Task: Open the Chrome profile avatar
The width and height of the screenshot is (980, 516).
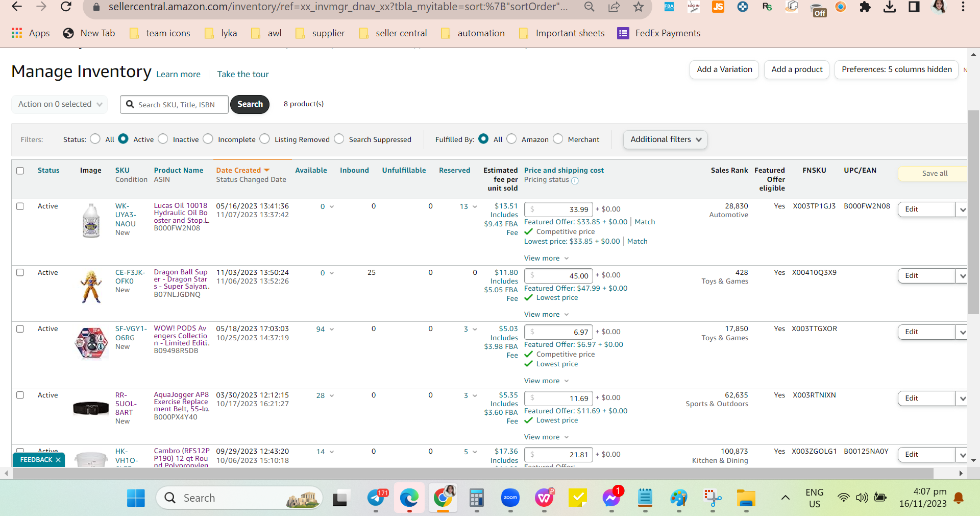Action: [939, 7]
